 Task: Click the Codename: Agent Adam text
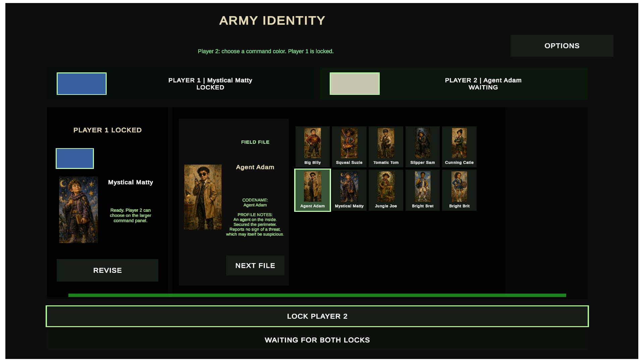coord(255,202)
